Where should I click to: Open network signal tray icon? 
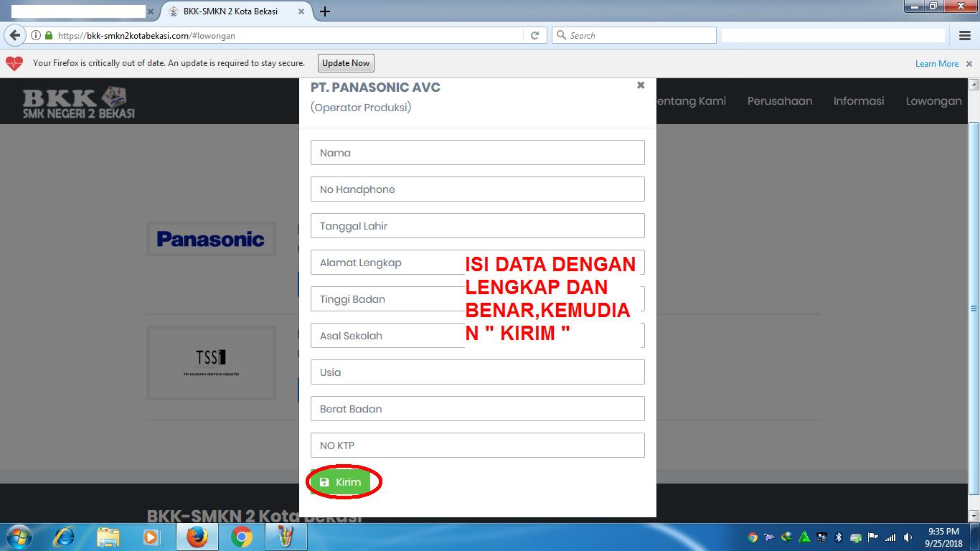coord(890,537)
